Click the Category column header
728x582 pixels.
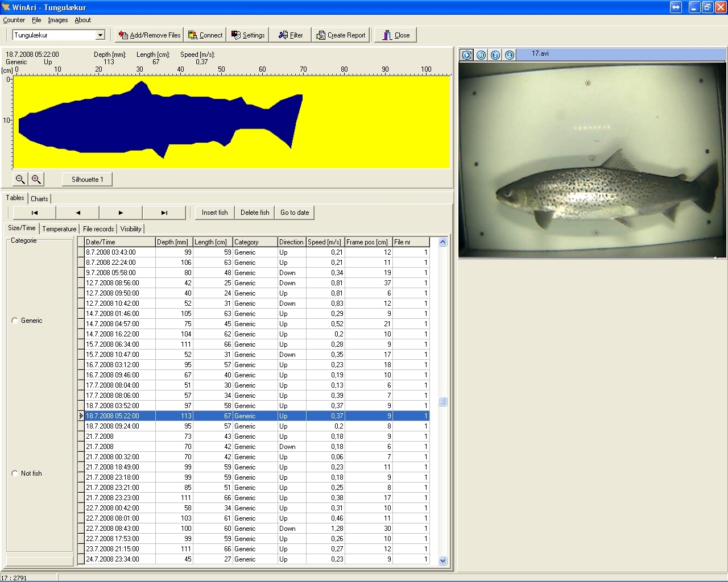pos(255,242)
